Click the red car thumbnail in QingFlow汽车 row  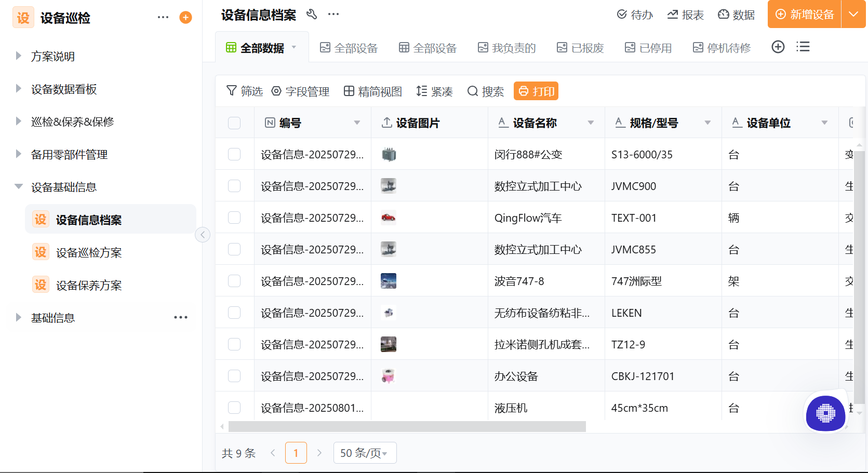pos(388,218)
